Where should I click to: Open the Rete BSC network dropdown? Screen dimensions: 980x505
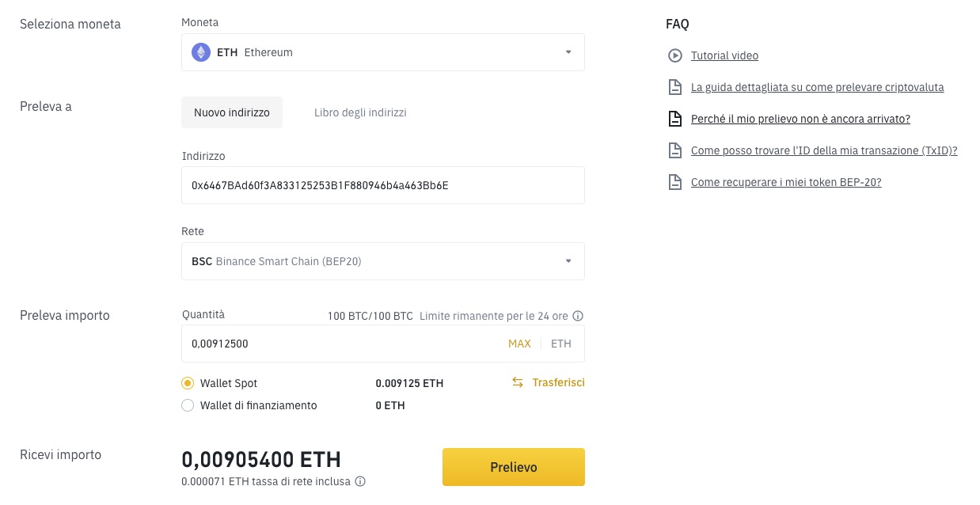click(x=383, y=261)
